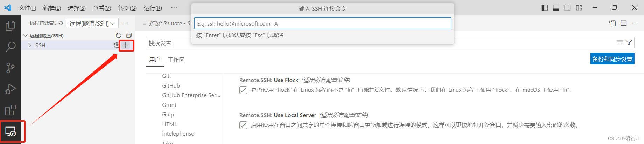Toggle the primary side bar layout icon

click(545, 8)
